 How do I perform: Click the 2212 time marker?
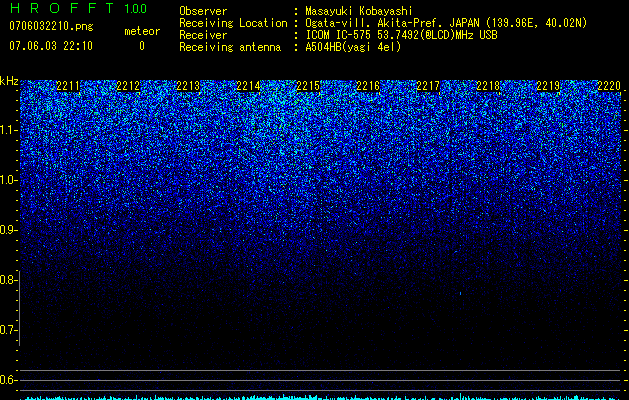[128, 86]
